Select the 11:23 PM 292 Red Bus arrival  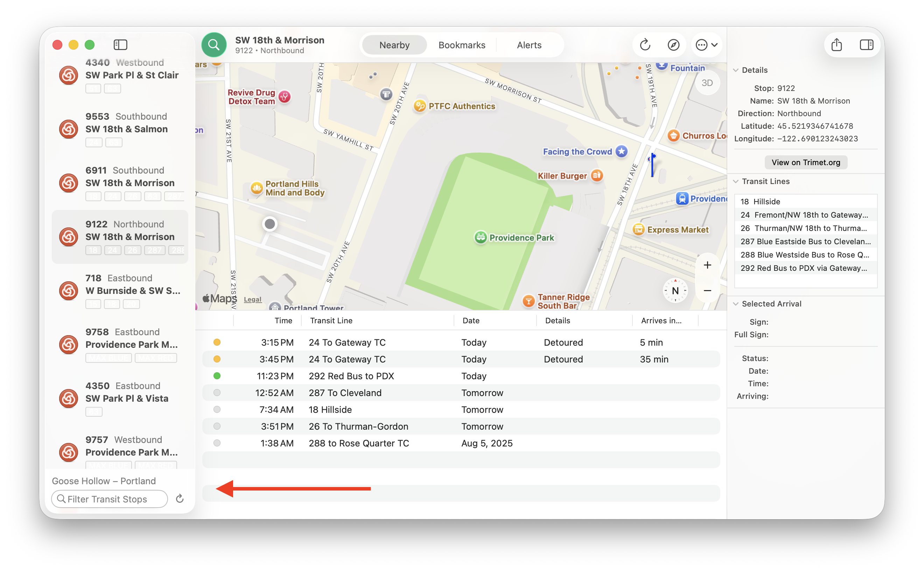click(461, 376)
